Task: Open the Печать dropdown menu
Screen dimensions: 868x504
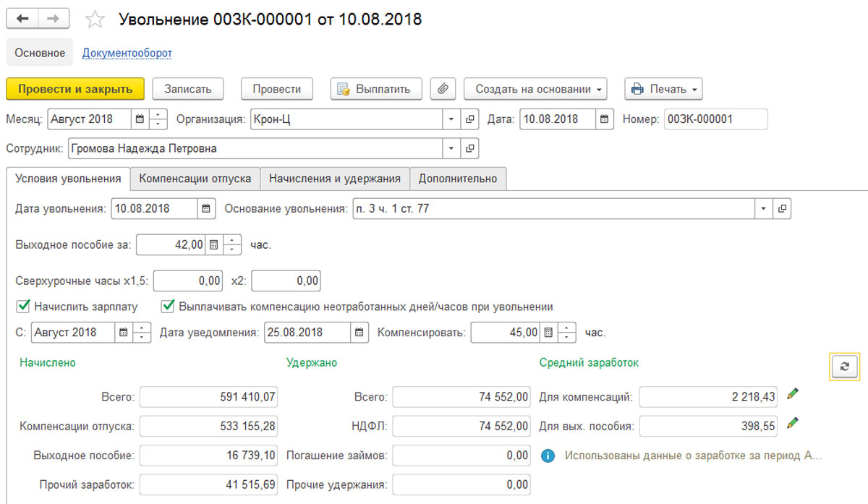Action: [x=663, y=89]
